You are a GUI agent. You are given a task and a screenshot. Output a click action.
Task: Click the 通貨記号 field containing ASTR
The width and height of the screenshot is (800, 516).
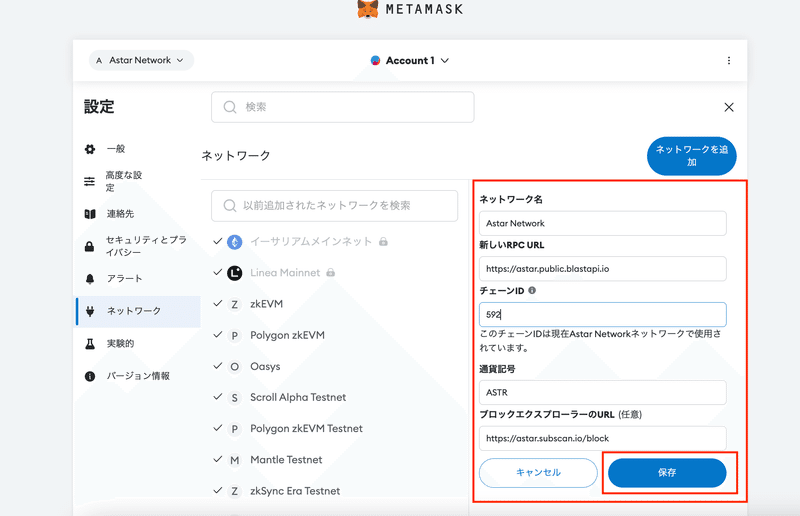click(603, 392)
